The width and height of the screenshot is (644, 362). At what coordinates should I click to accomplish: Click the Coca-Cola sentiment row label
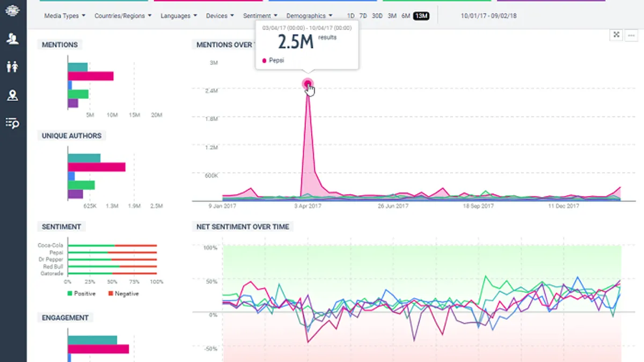click(x=50, y=246)
